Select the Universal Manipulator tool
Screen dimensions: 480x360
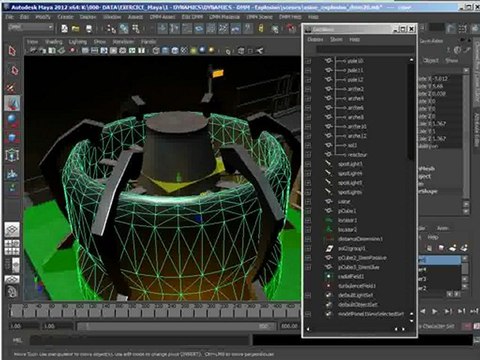(12, 155)
